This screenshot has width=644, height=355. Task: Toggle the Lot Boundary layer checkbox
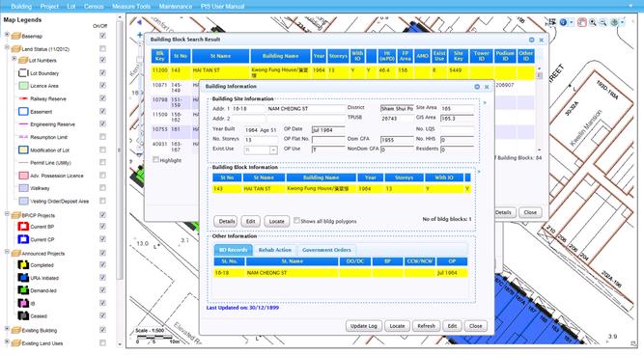[102, 72]
